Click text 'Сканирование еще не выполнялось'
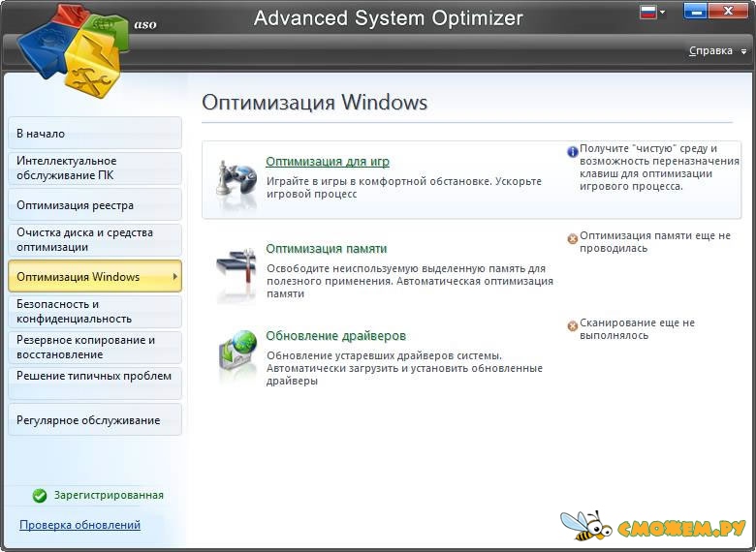 [637, 329]
